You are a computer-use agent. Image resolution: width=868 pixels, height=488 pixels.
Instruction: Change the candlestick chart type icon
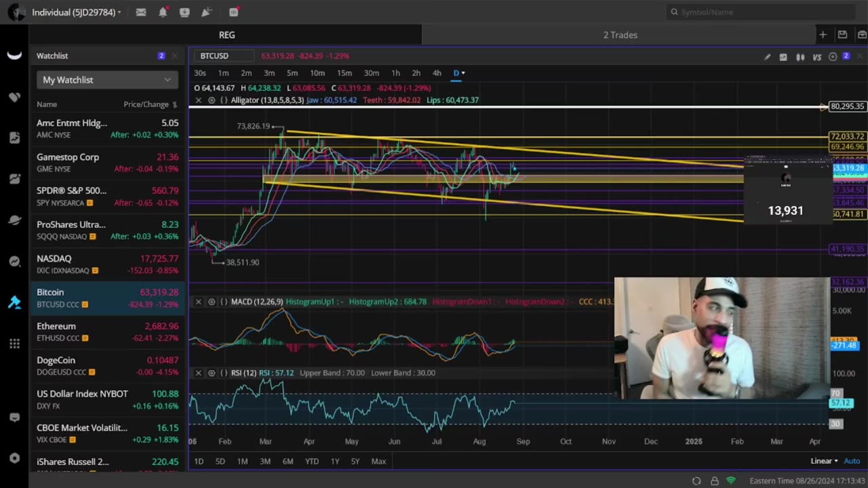(800, 57)
